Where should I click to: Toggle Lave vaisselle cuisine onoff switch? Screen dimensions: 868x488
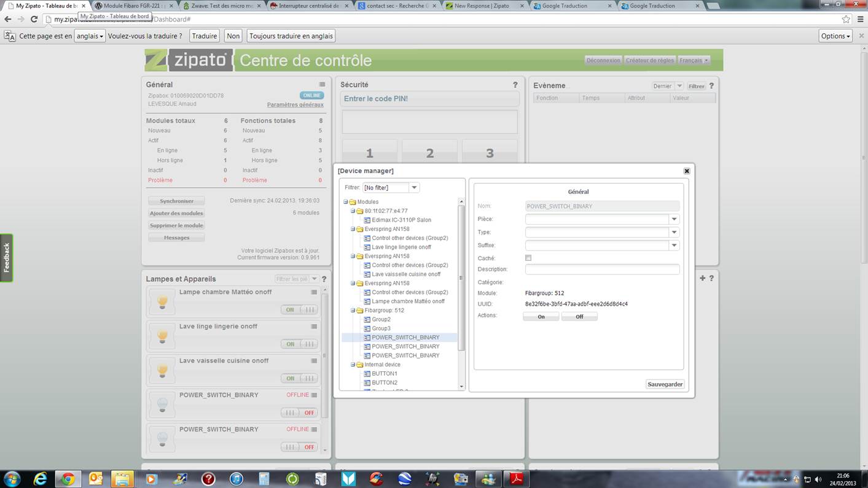[x=299, y=378]
